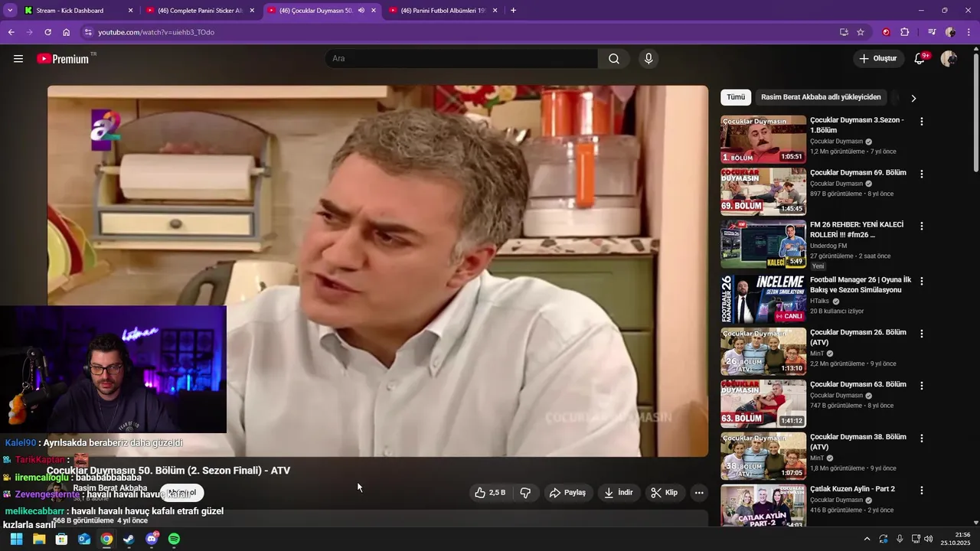Grab the page vertical scrollbar

coord(975,111)
